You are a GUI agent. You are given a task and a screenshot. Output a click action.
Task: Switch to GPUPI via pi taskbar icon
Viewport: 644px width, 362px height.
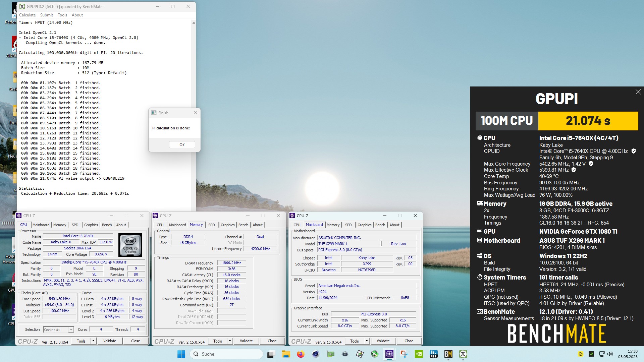click(x=463, y=354)
